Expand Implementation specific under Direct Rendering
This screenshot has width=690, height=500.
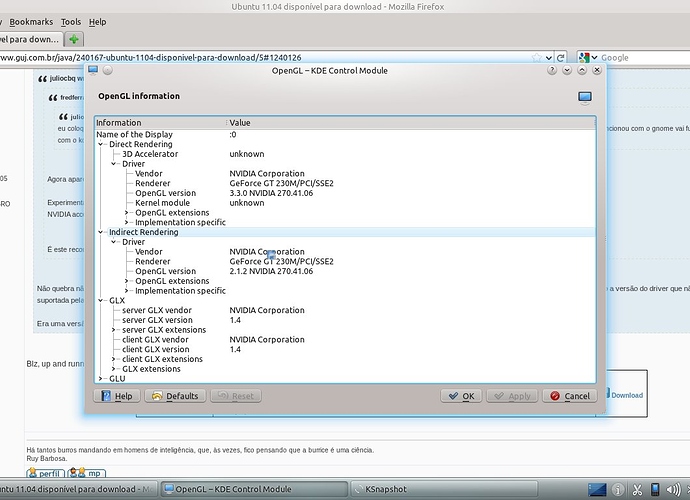coord(127,222)
